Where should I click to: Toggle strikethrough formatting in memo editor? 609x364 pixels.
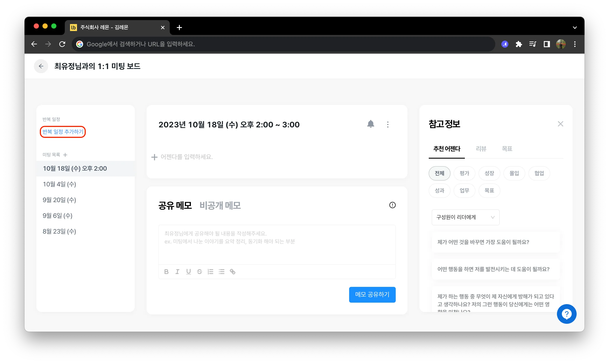tap(199, 272)
